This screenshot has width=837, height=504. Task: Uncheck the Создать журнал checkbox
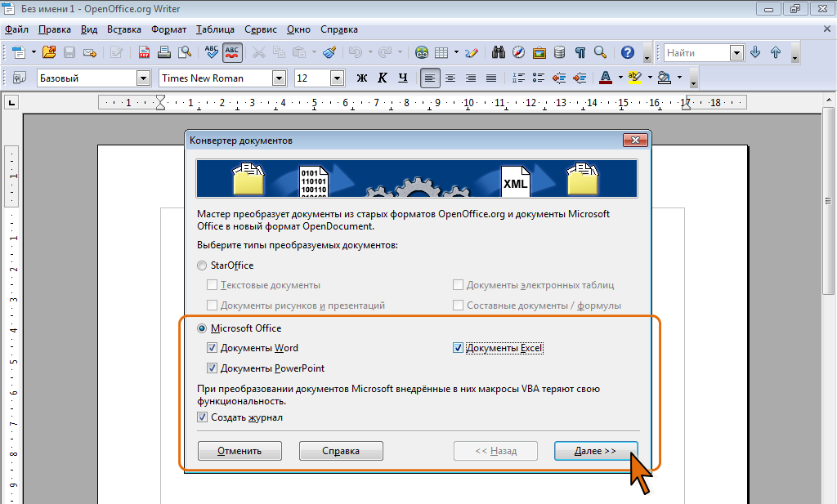pyautogui.click(x=203, y=417)
